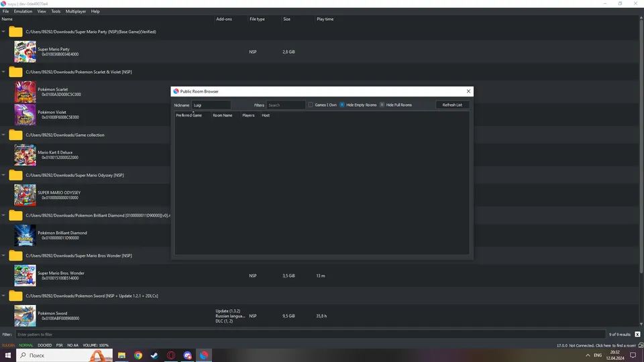Toggle the NORMAL accuracy status button

tap(26, 345)
